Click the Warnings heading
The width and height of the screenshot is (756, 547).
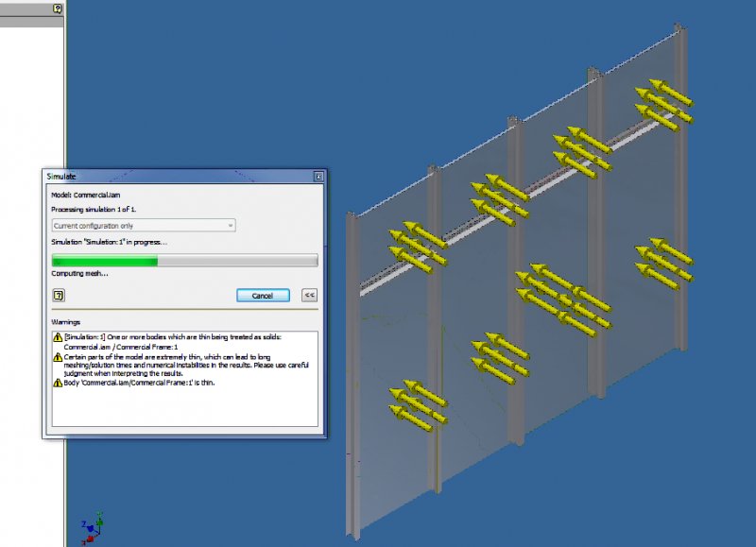[x=65, y=322]
